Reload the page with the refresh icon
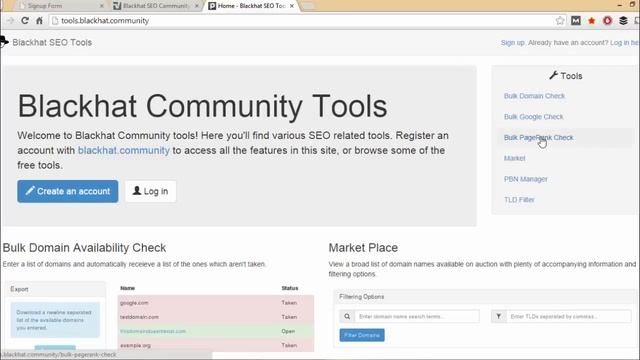The width and height of the screenshot is (640, 360). 25,20
